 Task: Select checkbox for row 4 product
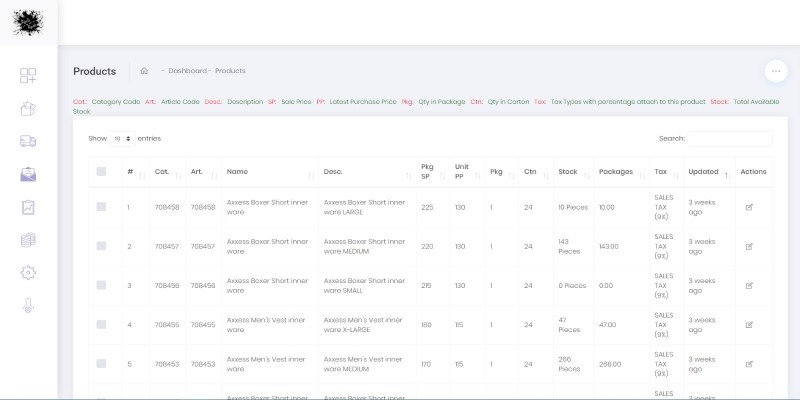point(101,324)
